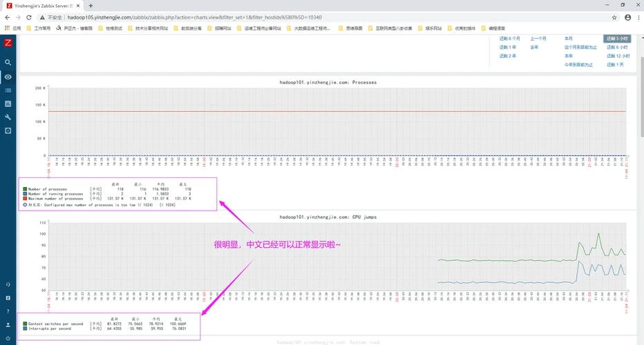The width and height of the screenshot is (644, 345).
Task: Open the 编程语言 bookmark folder
Action: point(493,28)
